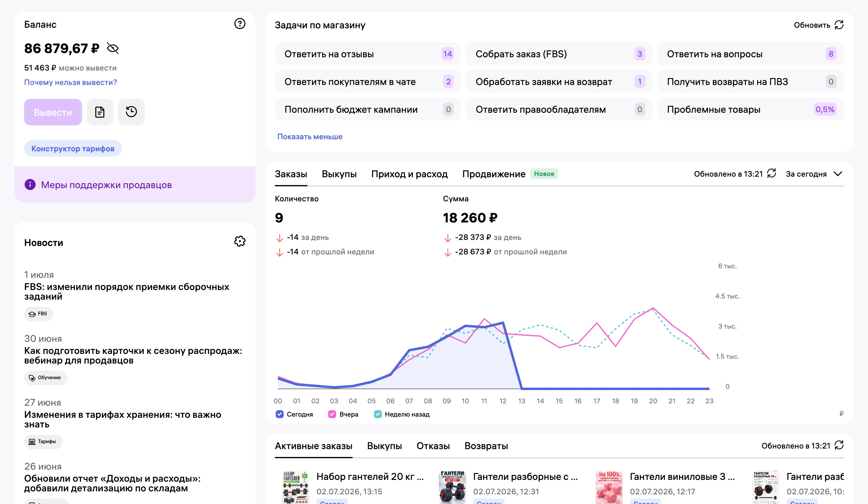The image size is (868, 504).
Task: Open news about Изменения в тарифах хранения
Action: point(123,419)
